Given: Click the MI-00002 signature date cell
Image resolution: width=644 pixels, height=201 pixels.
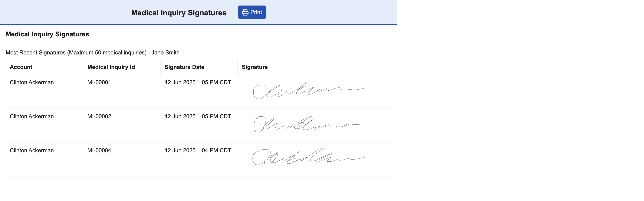Looking at the screenshot, I should tap(197, 116).
